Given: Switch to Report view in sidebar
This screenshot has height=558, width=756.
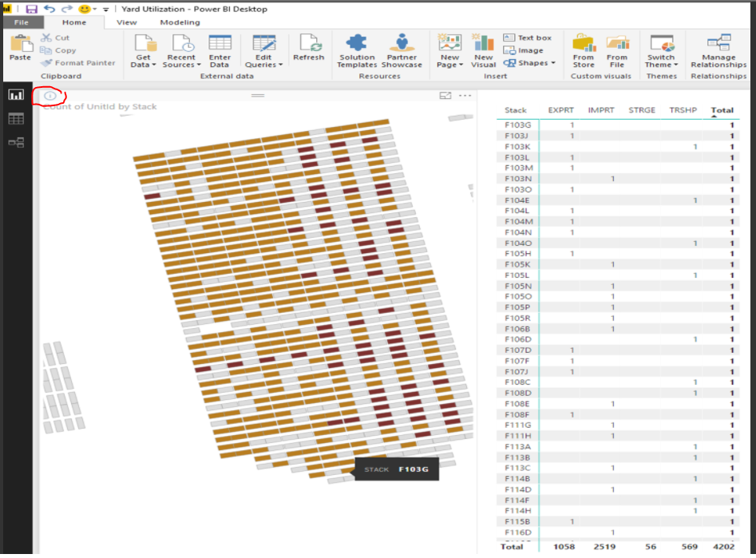Looking at the screenshot, I should [16, 94].
